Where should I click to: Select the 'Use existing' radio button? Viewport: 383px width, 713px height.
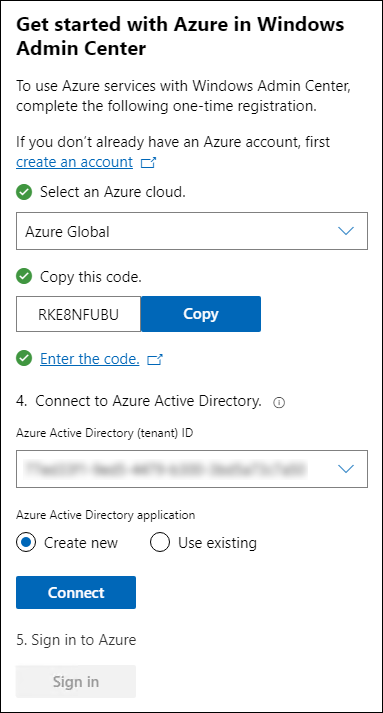point(160,542)
